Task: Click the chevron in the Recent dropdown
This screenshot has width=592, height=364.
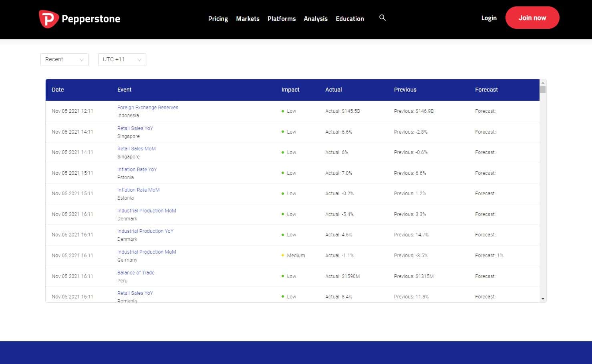Action: 82,60
